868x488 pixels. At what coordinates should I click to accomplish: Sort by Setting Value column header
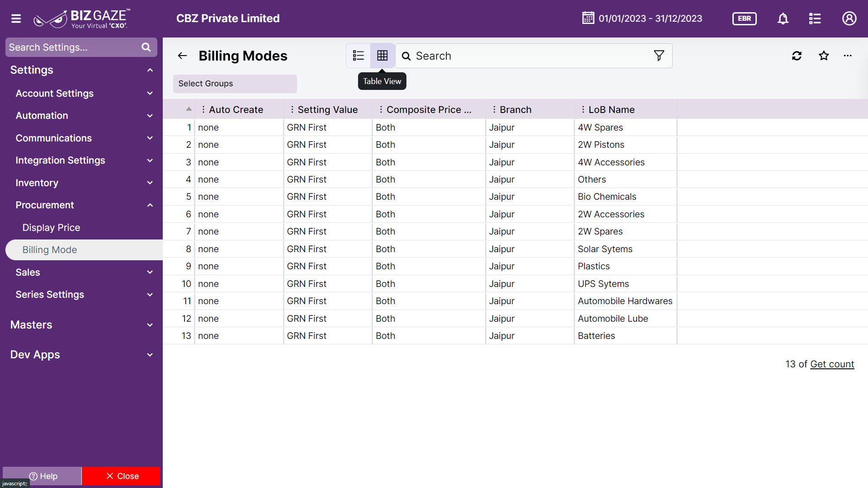[328, 110]
